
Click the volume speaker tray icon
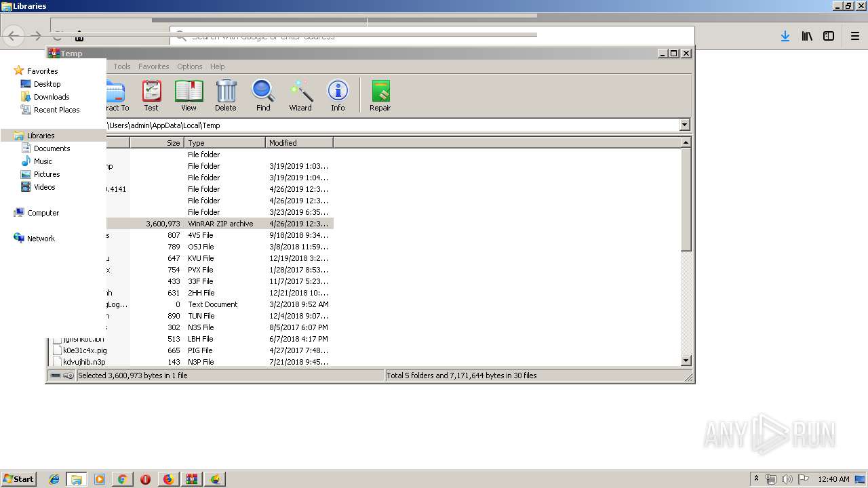tap(787, 479)
